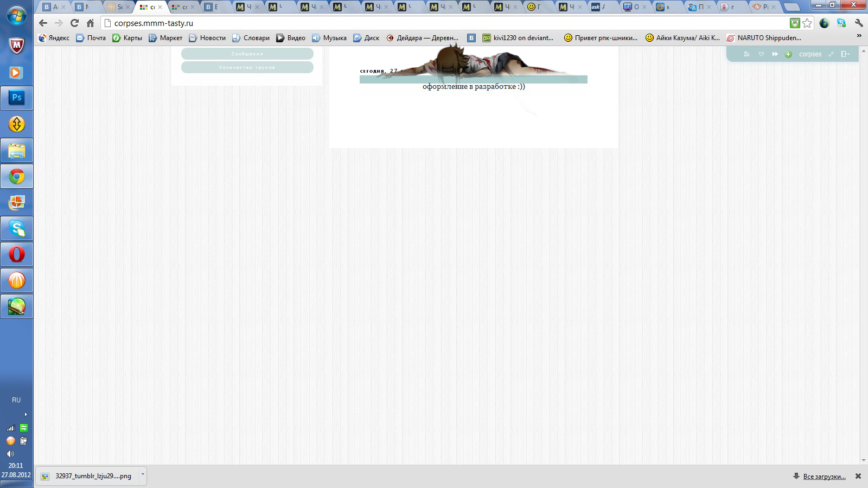Open the 'Привет рпк-шники...' bookmark
This screenshot has height=488, width=868.
601,38
